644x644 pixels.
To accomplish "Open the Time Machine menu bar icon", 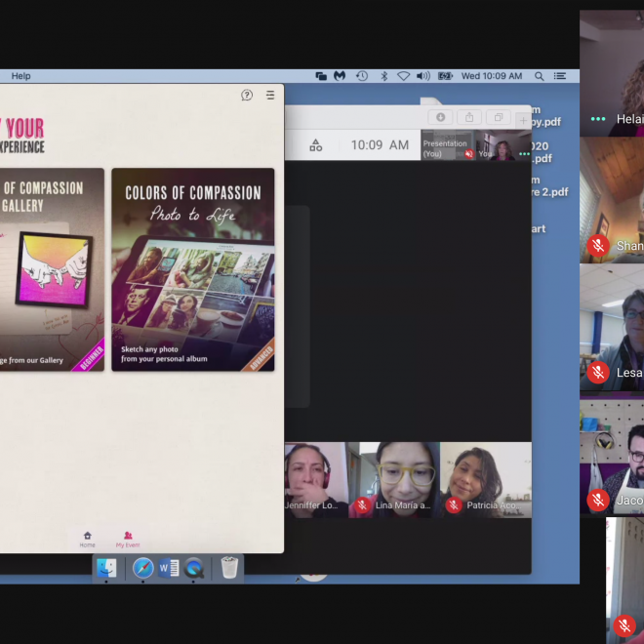I will tap(362, 76).
